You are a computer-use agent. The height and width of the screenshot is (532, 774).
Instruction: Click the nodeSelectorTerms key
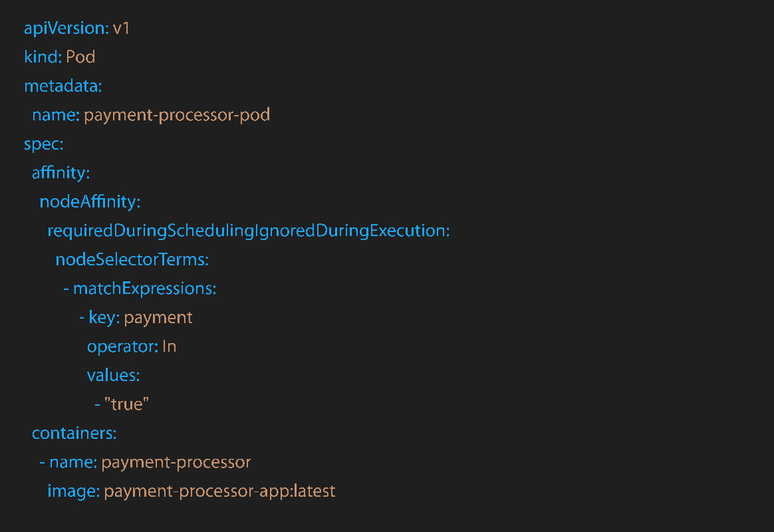(132, 259)
